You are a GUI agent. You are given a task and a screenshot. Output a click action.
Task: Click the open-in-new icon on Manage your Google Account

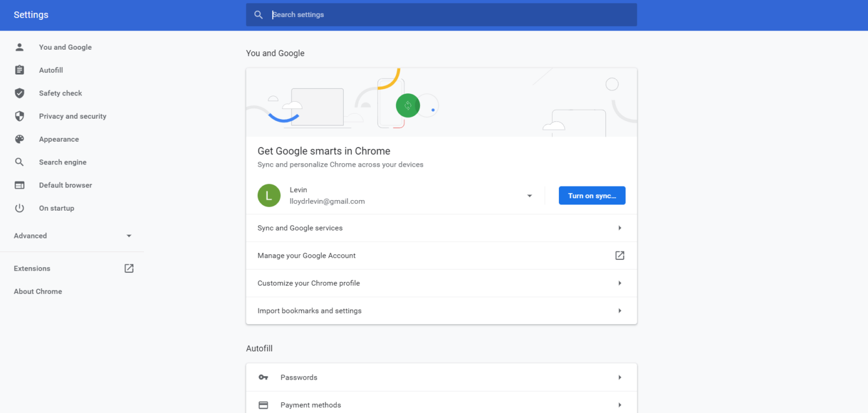point(620,255)
